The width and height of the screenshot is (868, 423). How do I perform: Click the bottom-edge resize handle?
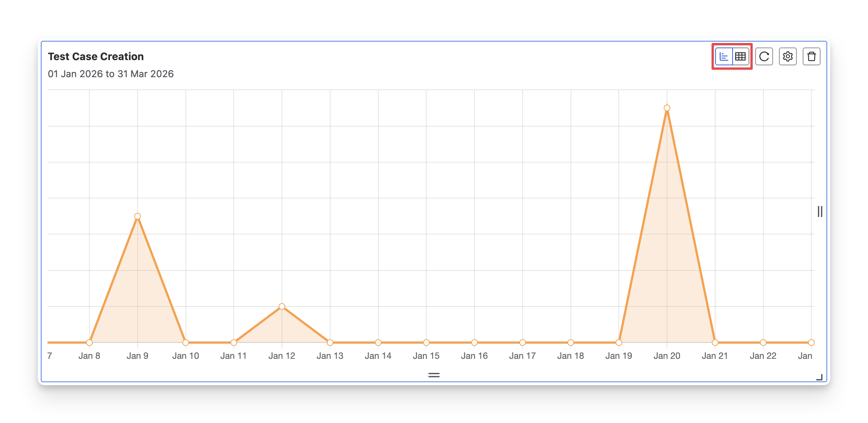point(434,375)
